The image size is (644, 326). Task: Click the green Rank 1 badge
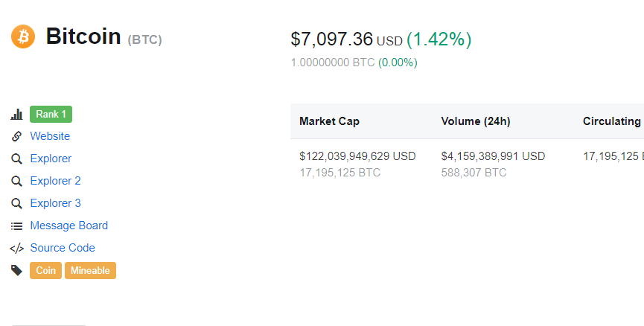[51, 114]
